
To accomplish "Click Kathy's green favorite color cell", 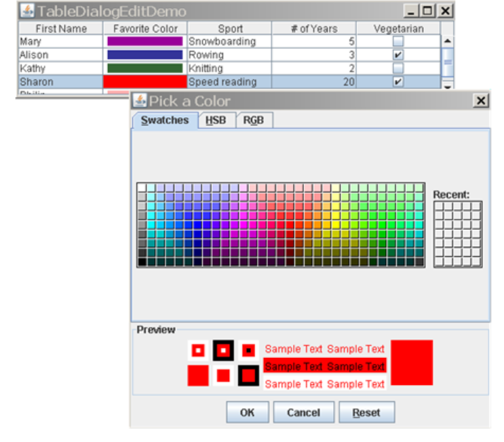I will (145, 68).
